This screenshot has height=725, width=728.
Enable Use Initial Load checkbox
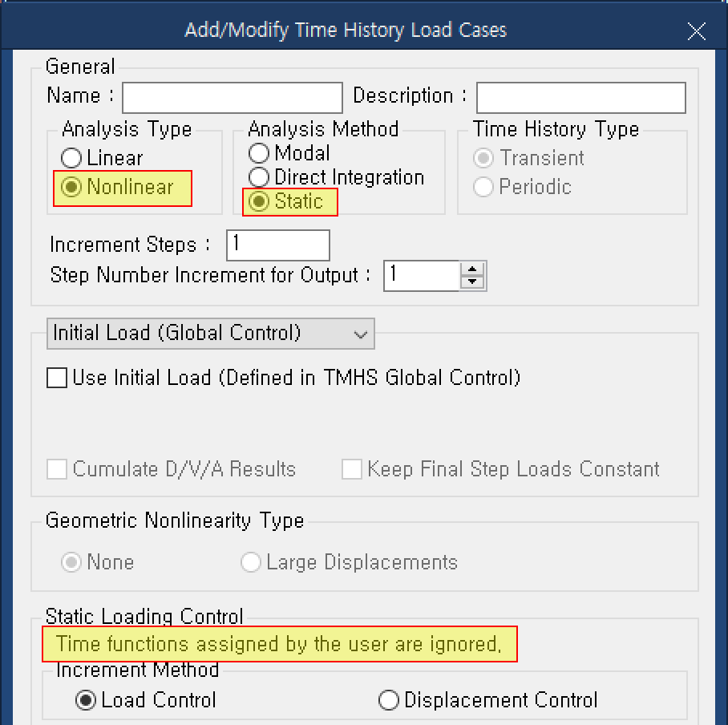(x=56, y=377)
